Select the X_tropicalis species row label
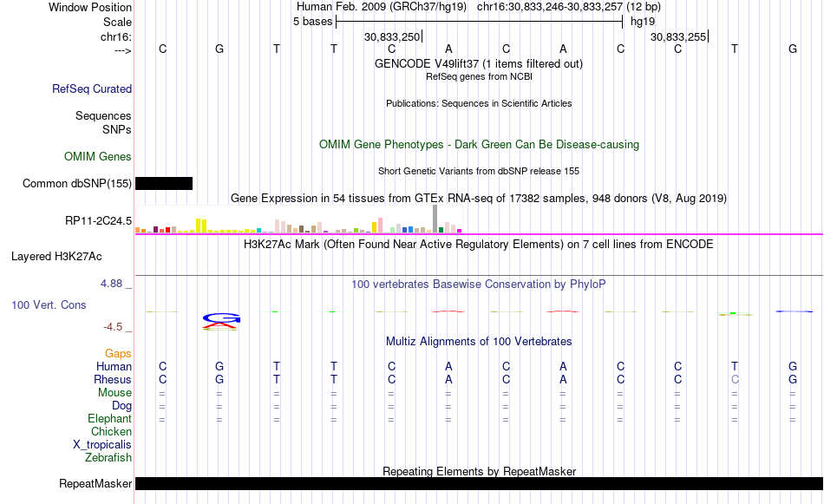 tap(102, 445)
